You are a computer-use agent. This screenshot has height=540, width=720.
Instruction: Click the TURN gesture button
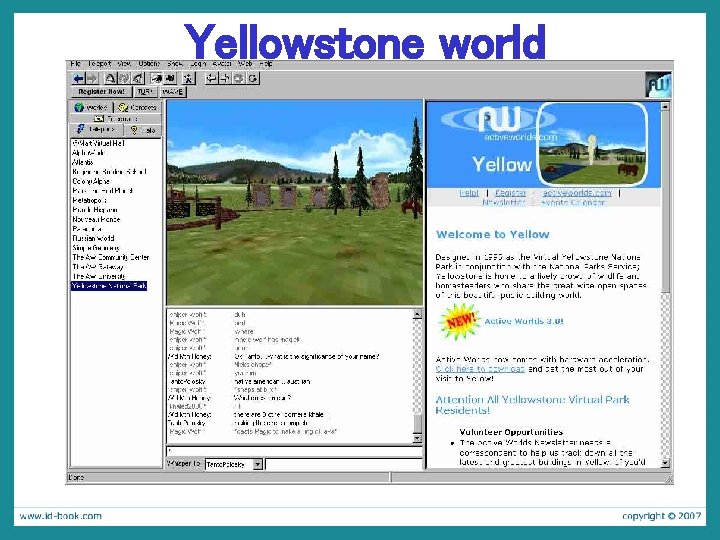[145, 92]
